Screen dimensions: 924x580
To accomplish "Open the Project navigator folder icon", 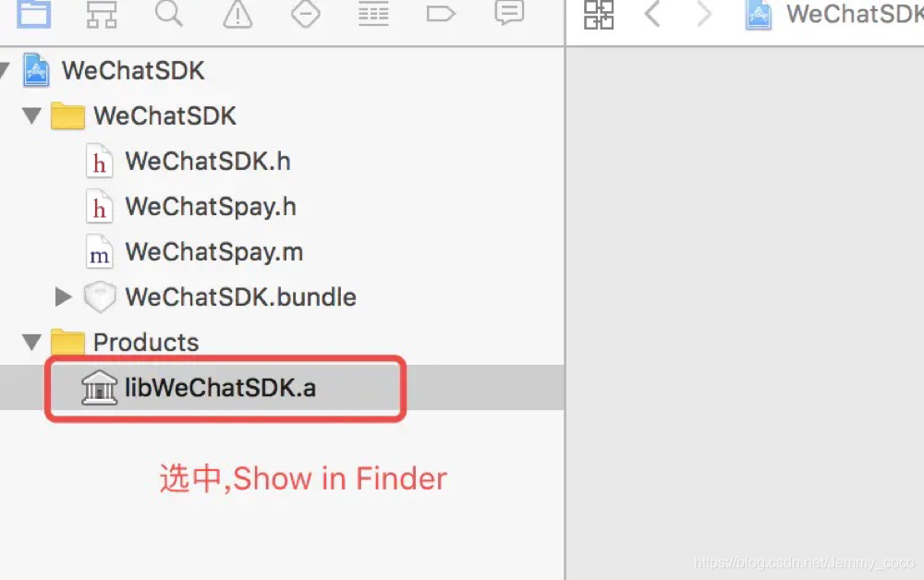I will (33, 13).
